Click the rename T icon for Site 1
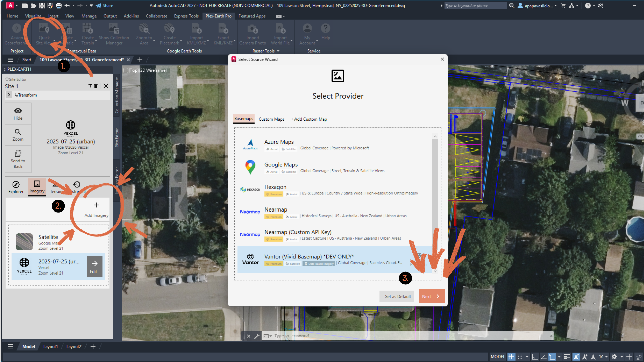The width and height of the screenshot is (644, 362). point(90,86)
